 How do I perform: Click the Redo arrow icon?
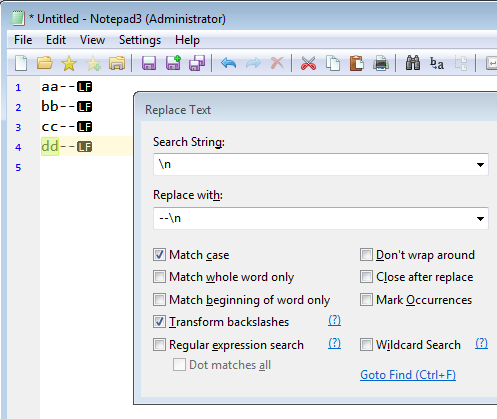tap(253, 63)
